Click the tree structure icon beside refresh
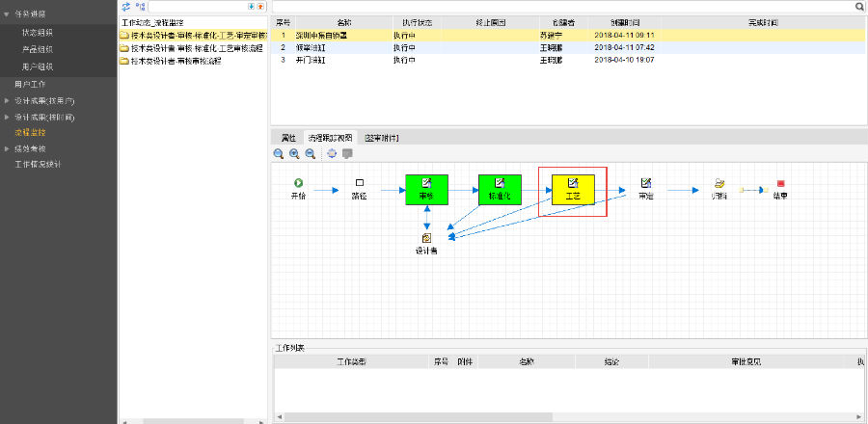This screenshot has height=424, width=868. point(141,6)
